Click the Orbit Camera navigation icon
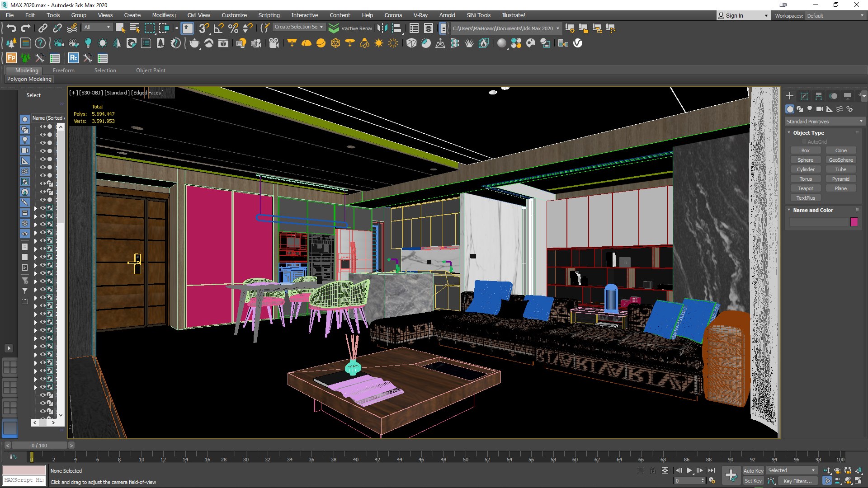 (848, 481)
